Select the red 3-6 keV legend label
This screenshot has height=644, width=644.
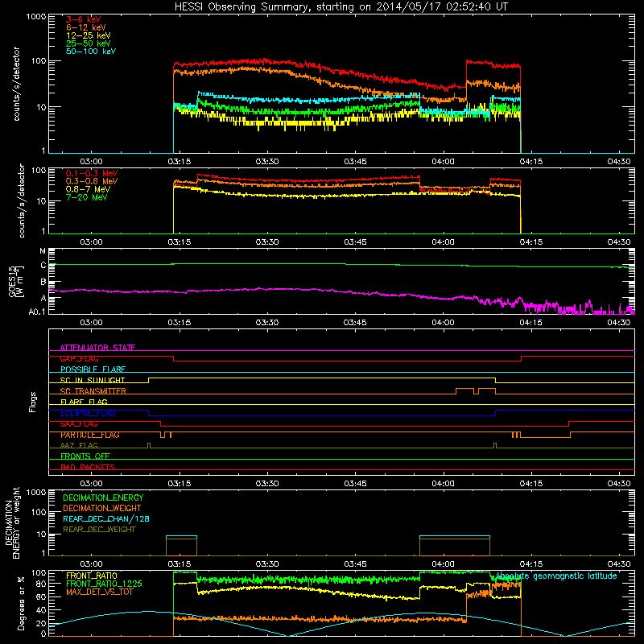(84, 19)
